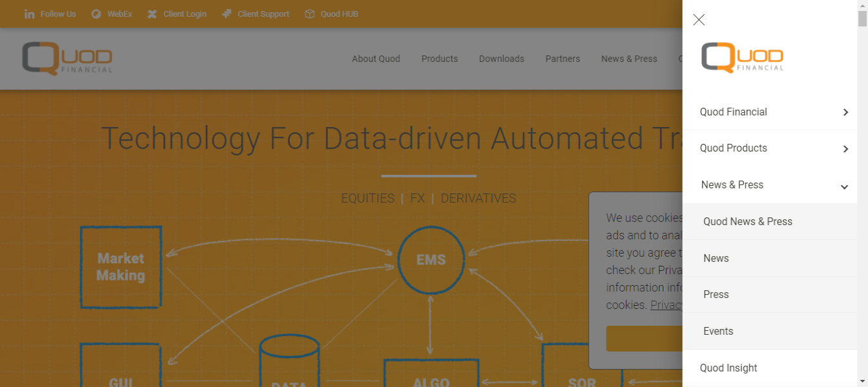Click the page scrollbar thumb
Viewport: 868px width, 387px height.
click(x=862, y=19)
